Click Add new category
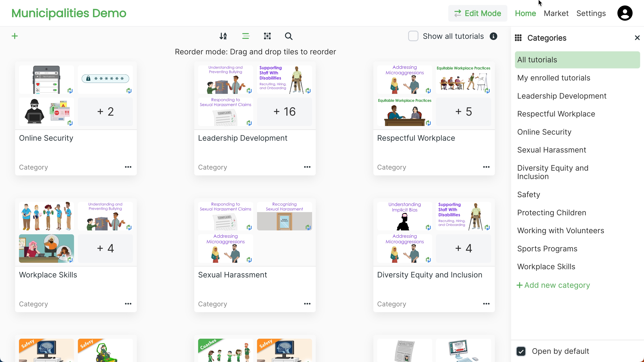Screen dimensions: 644x362 (x=553, y=285)
